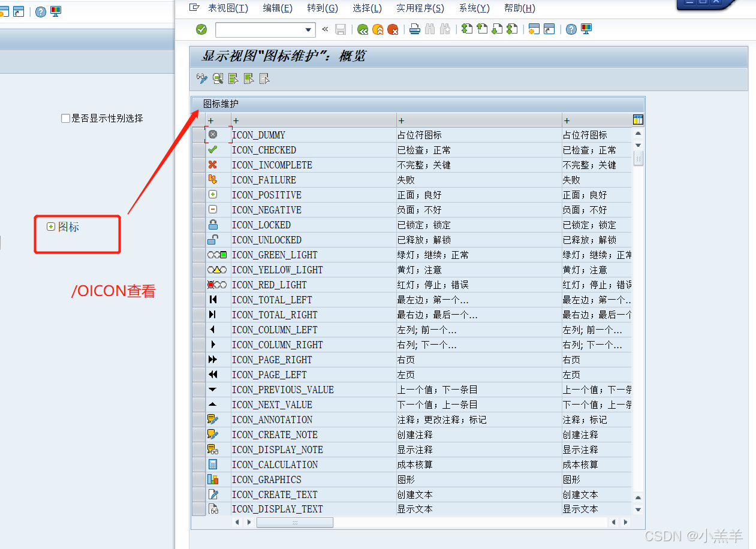Toggle between display and change mode
The image size is (756, 549).
click(201, 79)
